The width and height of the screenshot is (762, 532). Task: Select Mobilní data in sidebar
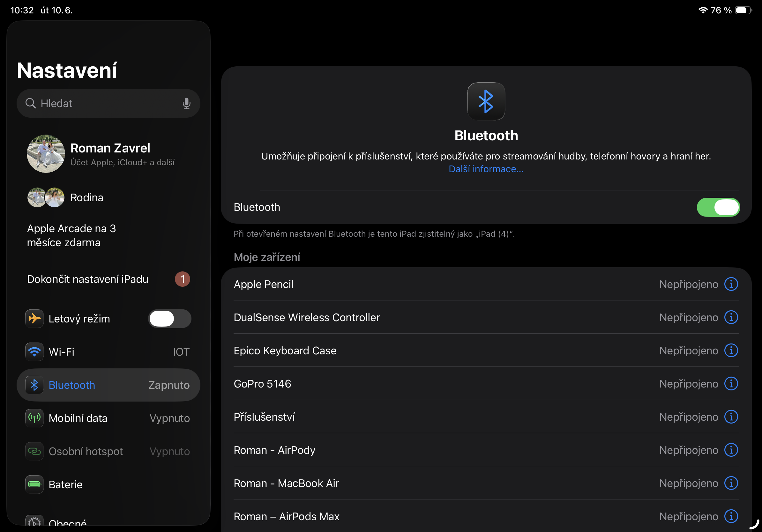pyautogui.click(x=108, y=418)
